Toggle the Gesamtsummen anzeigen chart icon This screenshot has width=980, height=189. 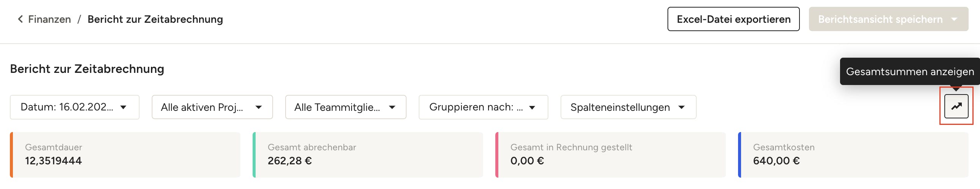pos(956,106)
